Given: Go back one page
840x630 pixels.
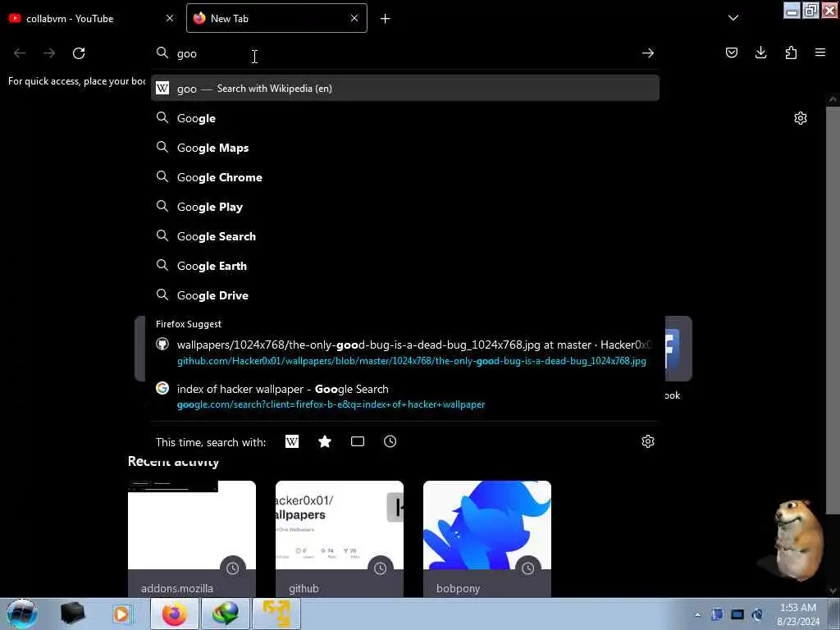Looking at the screenshot, I should click(20, 53).
